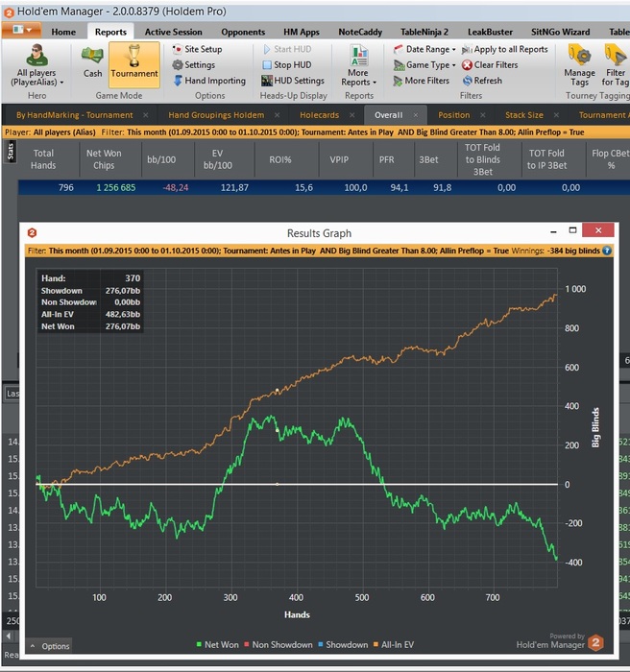Open HUD Settings
630x672 pixels.
tap(293, 81)
